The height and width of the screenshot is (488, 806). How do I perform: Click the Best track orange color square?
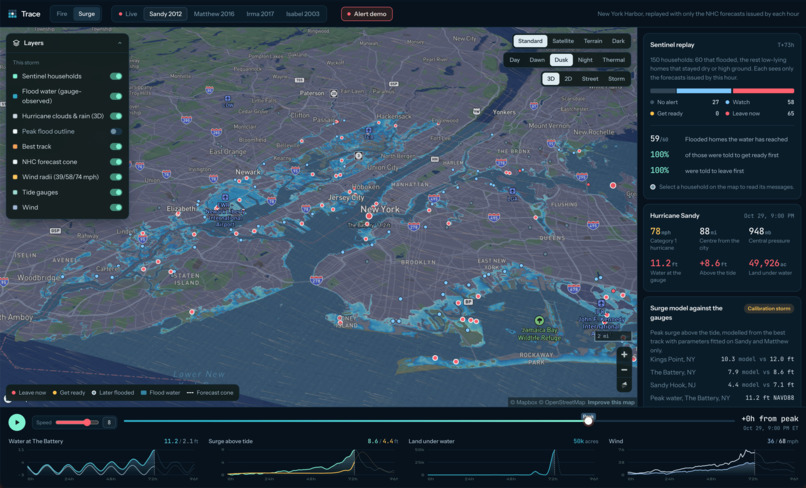click(x=15, y=147)
